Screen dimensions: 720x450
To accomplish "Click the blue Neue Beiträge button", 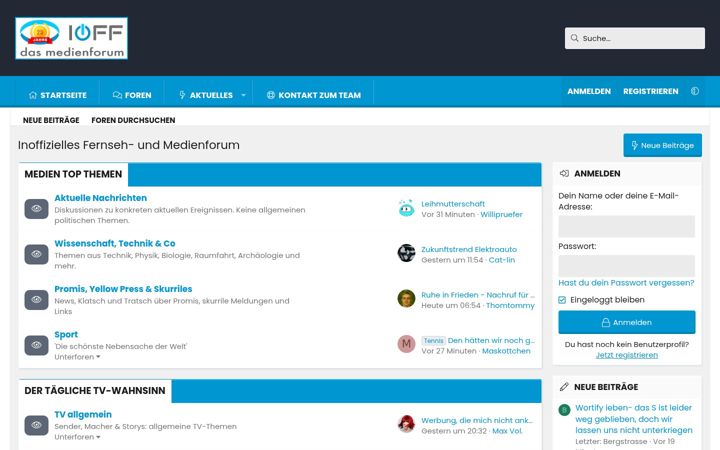I will pyautogui.click(x=663, y=145).
